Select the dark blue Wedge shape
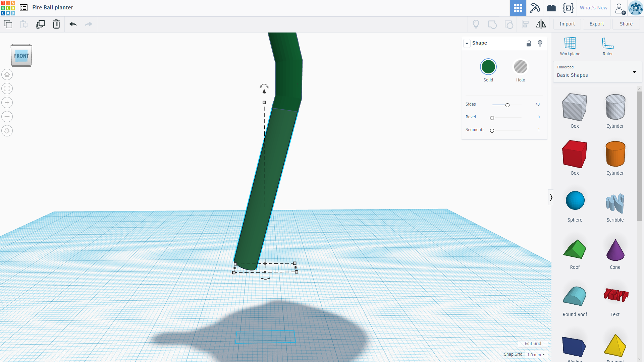 pos(575,347)
